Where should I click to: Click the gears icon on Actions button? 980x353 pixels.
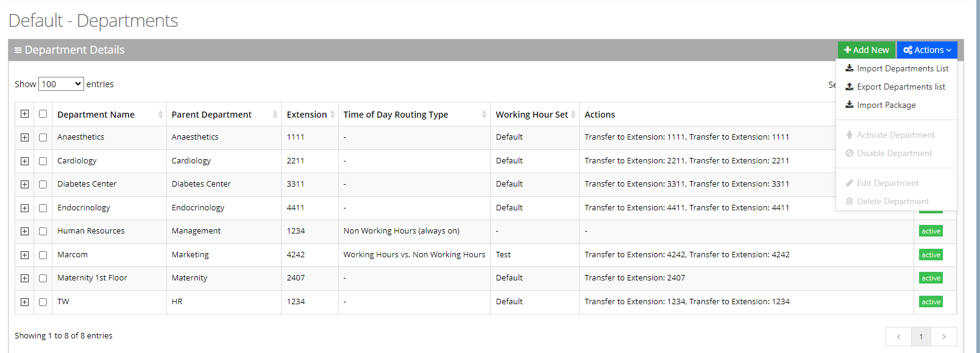pyautogui.click(x=907, y=50)
